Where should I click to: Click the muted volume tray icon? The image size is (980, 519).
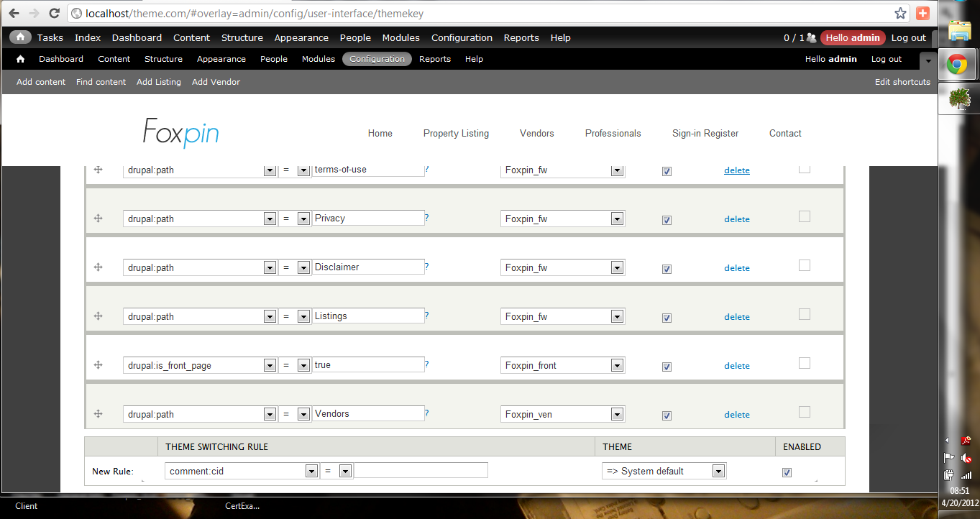pos(966,457)
